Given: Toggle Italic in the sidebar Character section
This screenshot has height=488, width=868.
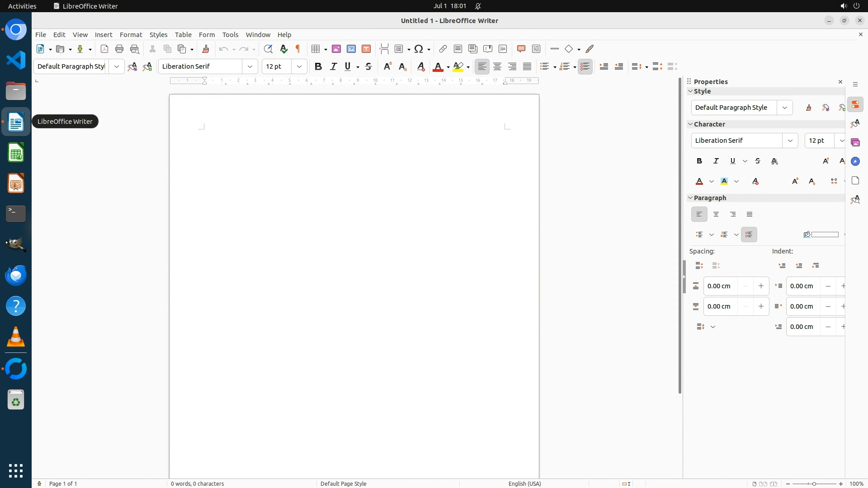Looking at the screenshot, I should point(716,161).
